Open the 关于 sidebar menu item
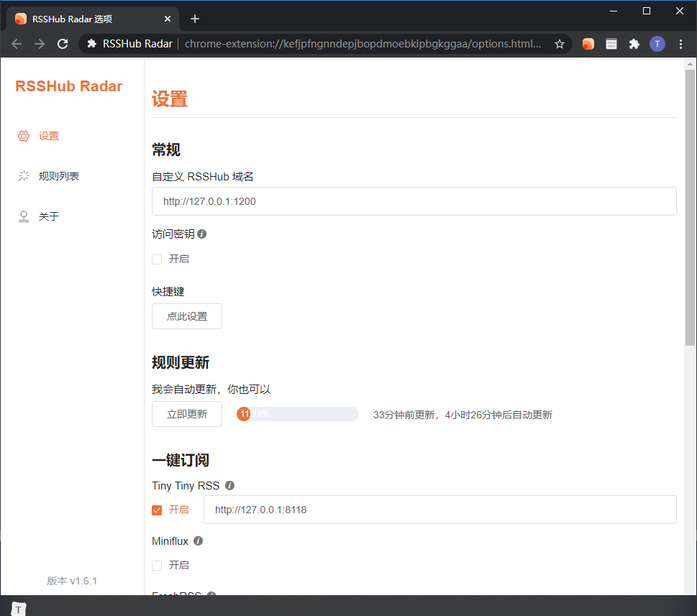Image resolution: width=697 pixels, height=616 pixels. [48, 216]
